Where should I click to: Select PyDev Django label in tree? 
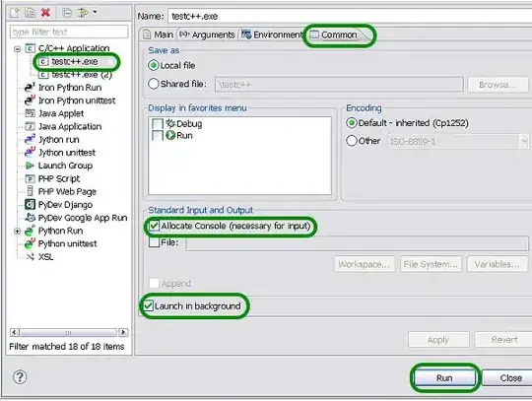click(65, 205)
